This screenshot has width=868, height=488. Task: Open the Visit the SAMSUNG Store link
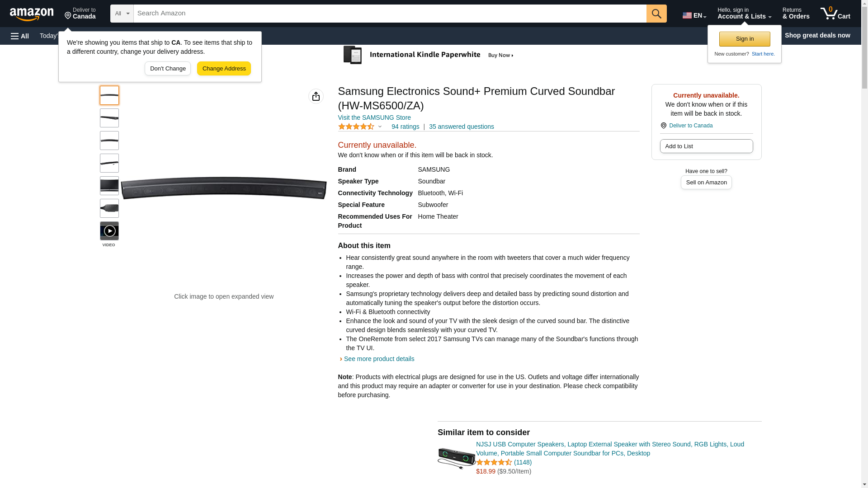(374, 117)
